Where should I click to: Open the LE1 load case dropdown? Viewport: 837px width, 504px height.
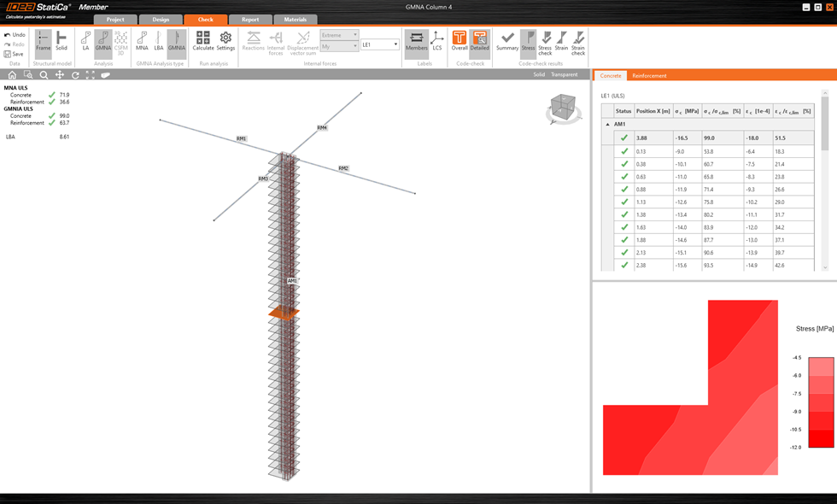pos(380,44)
